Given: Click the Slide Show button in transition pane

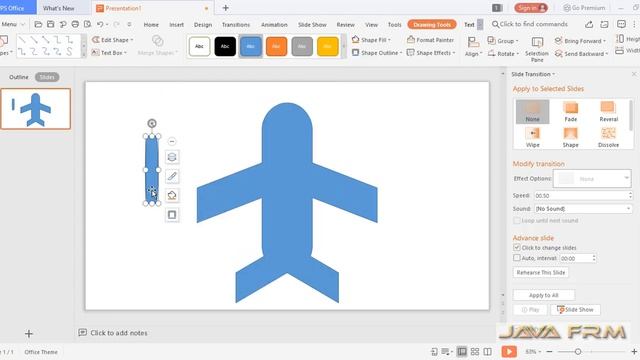Looking at the screenshot, I should [575, 310].
